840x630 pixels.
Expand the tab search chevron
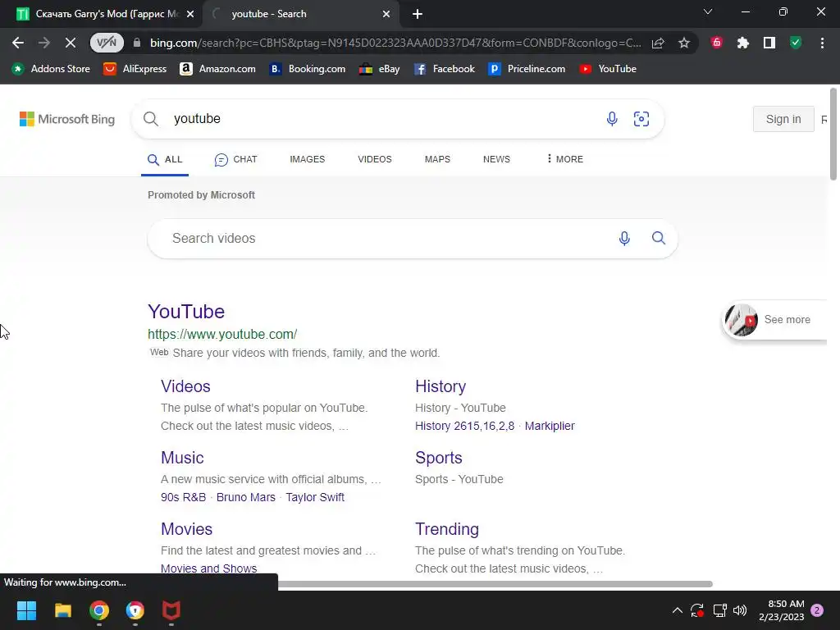pos(708,11)
